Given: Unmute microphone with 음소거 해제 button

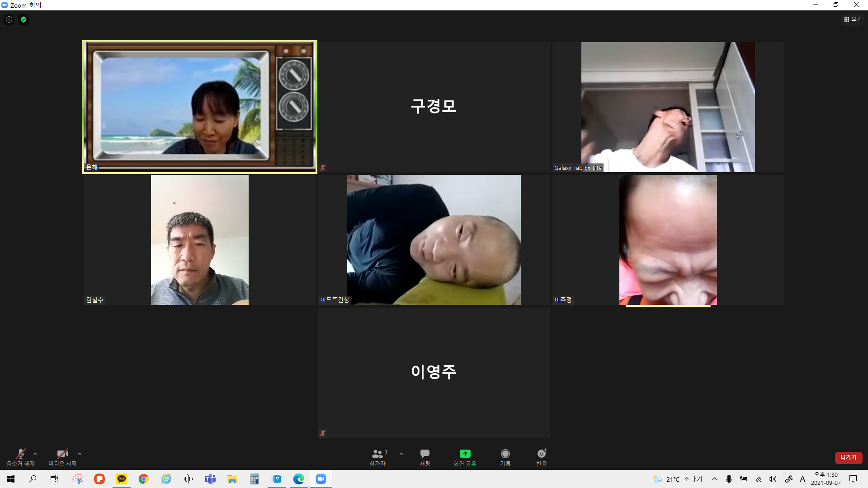Looking at the screenshot, I should 20,457.
